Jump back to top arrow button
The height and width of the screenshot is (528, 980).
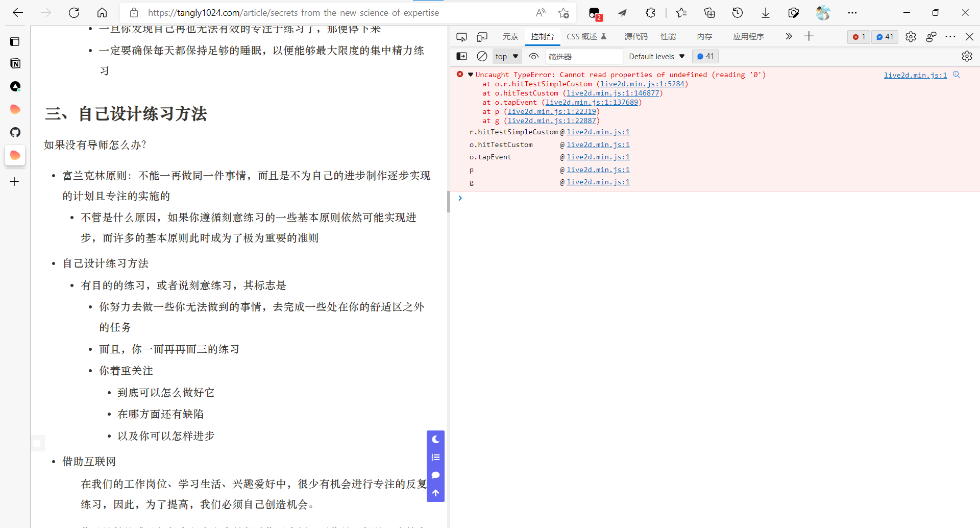click(435, 493)
